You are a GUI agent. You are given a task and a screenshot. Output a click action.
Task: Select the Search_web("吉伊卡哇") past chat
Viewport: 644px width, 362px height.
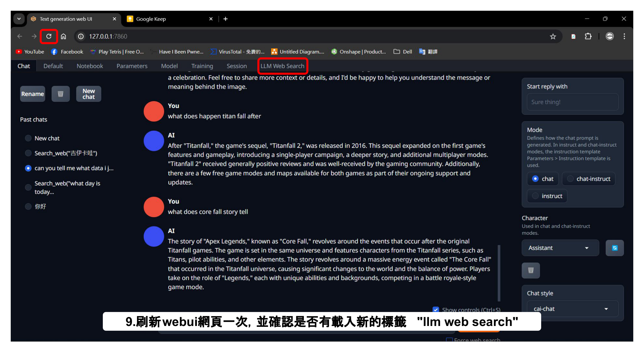click(61, 153)
